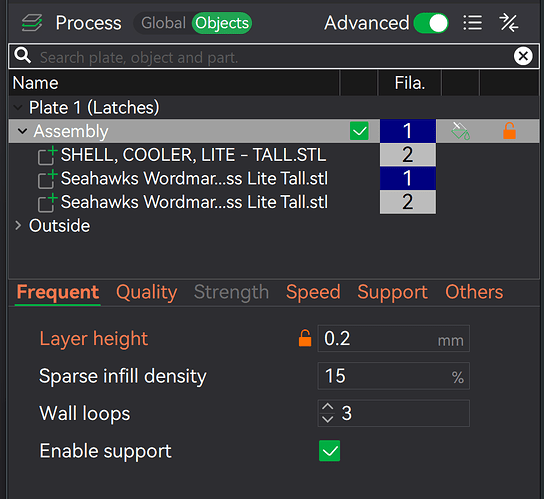Toggle the Enable support checkbox
This screenshot has width=544, height=499.
pyautogui.click(x=329, y=451)
